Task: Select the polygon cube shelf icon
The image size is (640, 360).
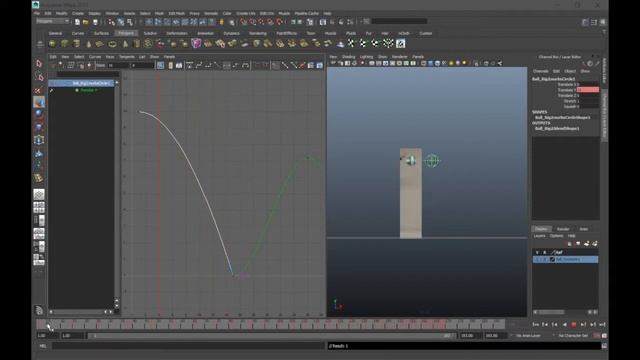Action: click(64, 43)
